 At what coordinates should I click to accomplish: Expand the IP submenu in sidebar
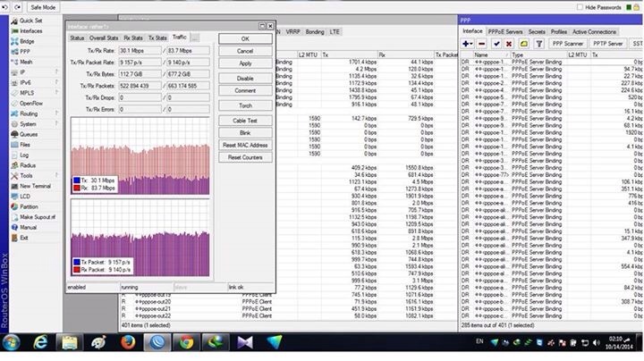pos(35,72)
